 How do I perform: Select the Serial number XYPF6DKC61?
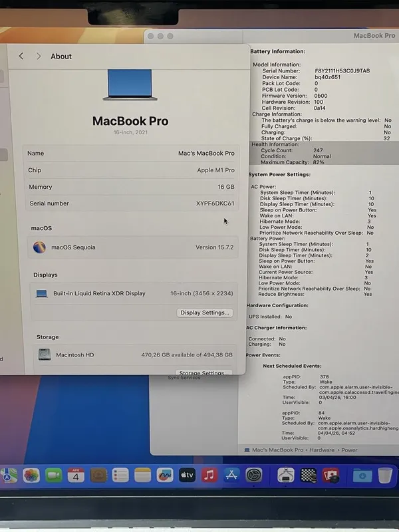215,203
